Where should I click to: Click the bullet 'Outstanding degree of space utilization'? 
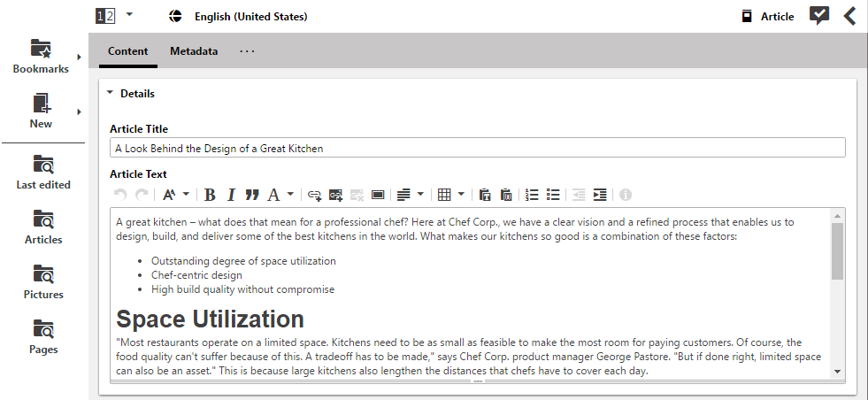(243, 260)
